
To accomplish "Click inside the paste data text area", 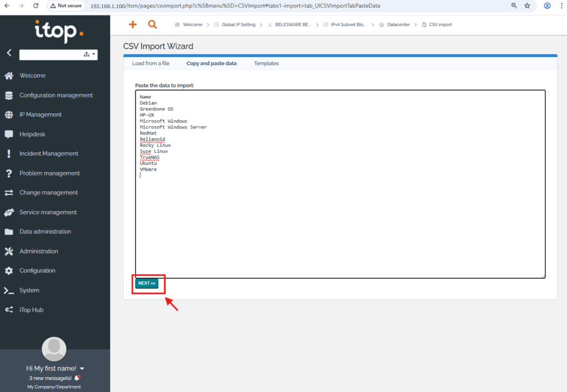I will point(340,221).
